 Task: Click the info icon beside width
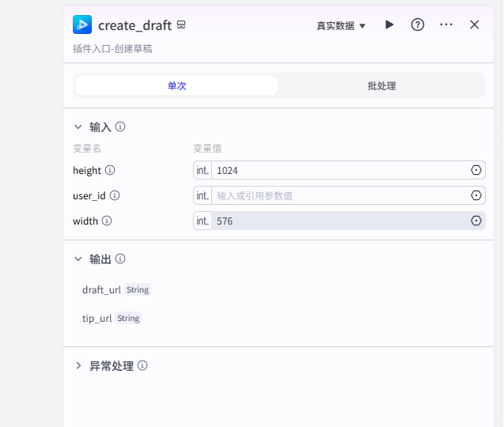click(x=107, y=221)
